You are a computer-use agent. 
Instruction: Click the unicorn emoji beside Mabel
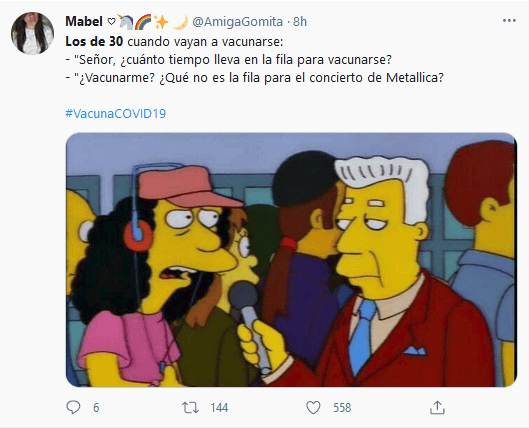[x=125, y=22]
